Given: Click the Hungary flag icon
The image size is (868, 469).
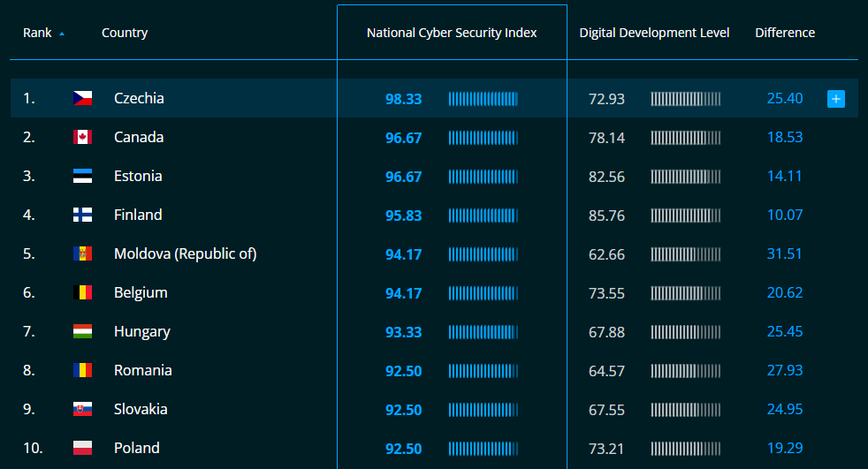Looking at the screenshot, I should 82,332.
